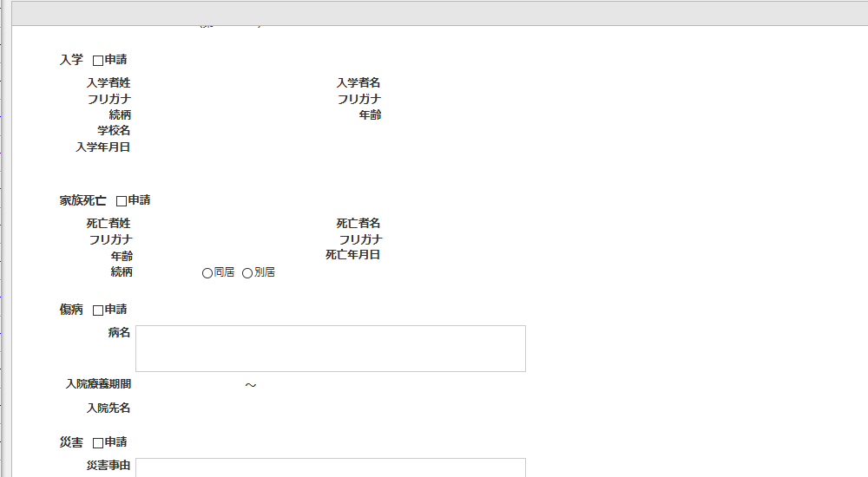
Task: Tick the 家族死亡 申請 checkbox
Action: coord(122,201)
